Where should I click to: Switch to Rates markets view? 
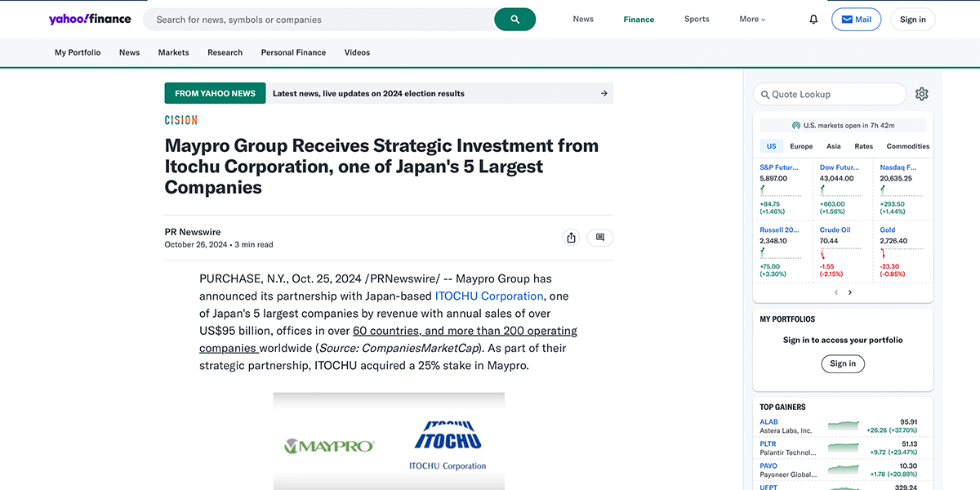click(x=863, y=145)
